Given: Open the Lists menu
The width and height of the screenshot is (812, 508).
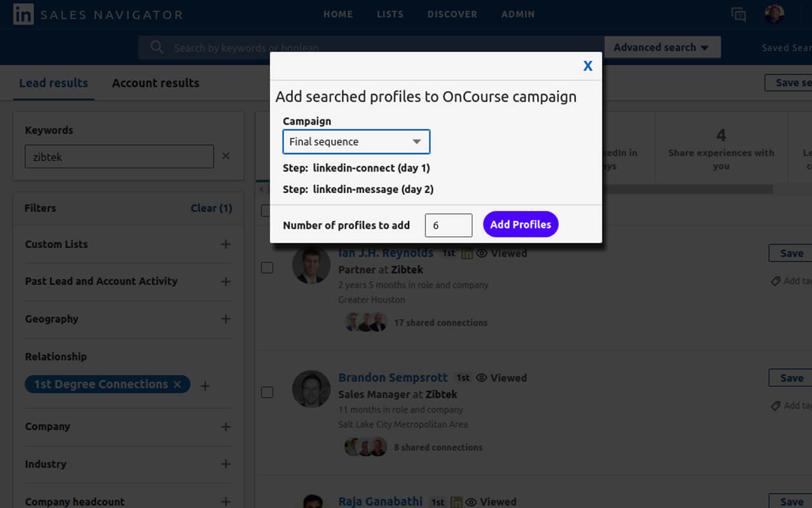Looking at the screenshot, I should click(x=390, y=14).
